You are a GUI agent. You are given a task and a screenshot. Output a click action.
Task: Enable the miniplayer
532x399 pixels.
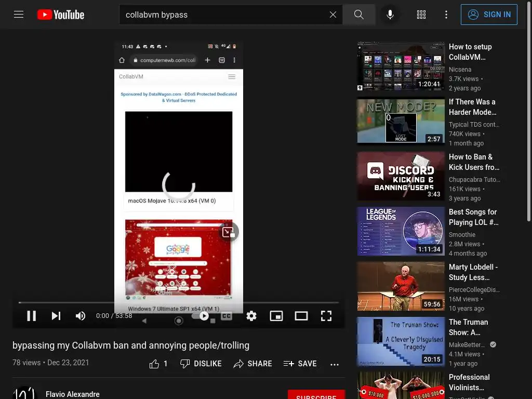coord(276,316)
